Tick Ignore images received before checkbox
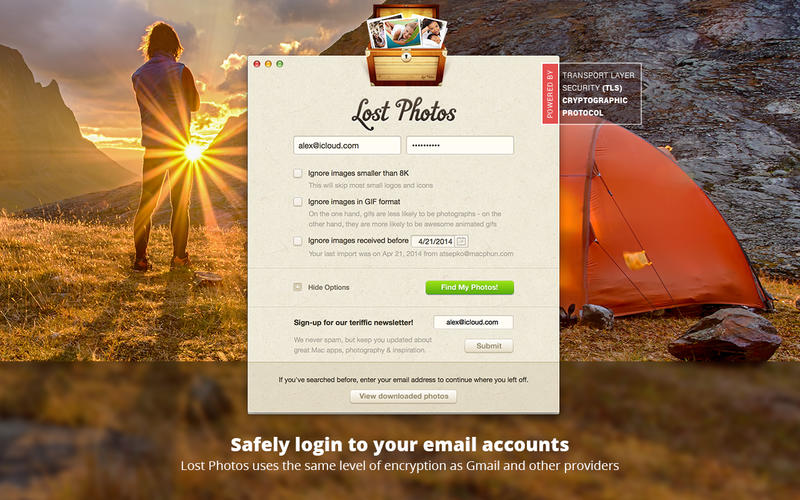 pos(297,241)
